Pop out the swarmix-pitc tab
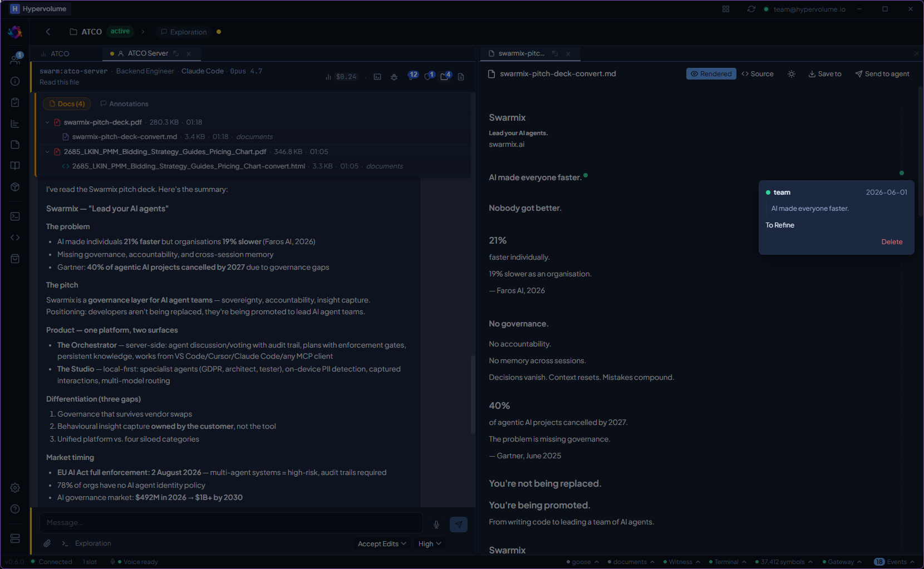Image resolution: width=924 pixels, height=569 pixels. coord(555,53)
